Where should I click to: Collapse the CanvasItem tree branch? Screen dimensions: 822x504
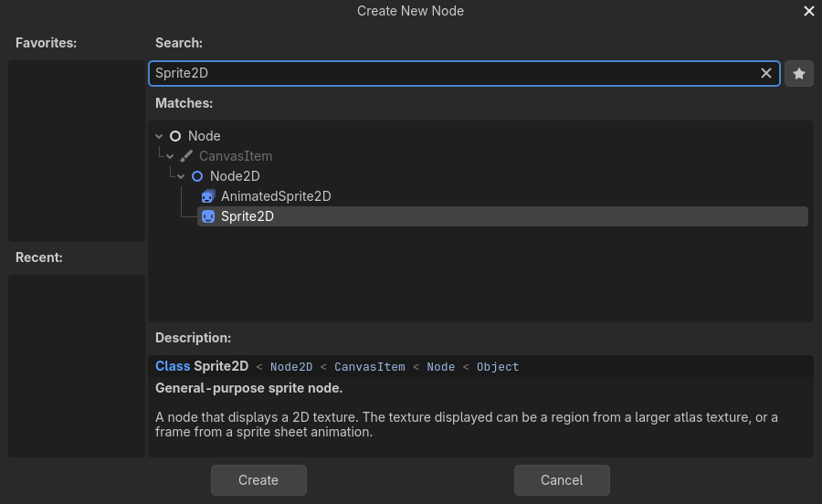(x=171, y=156)
